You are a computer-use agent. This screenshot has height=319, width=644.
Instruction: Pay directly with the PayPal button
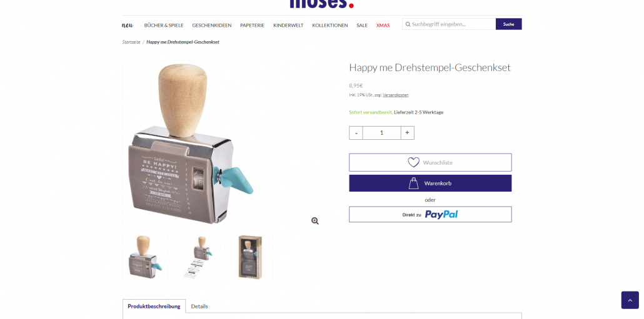tap(430, 215)
